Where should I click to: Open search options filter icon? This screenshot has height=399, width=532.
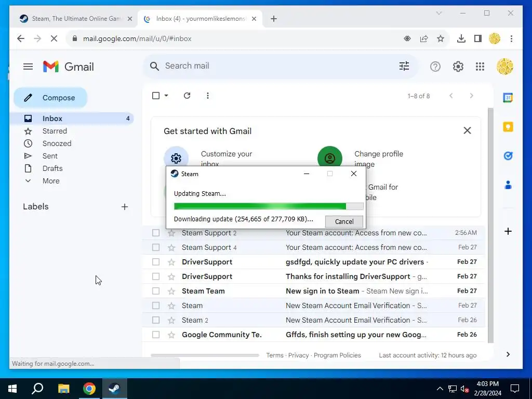404,66
